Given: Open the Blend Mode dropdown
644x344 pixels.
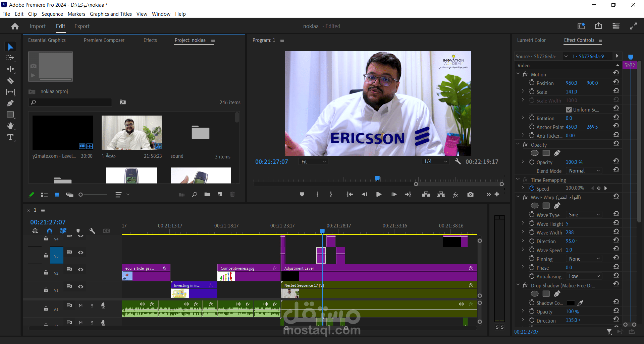Looking at the screenshot, I should pyautogui.click(x=584, y=171).
